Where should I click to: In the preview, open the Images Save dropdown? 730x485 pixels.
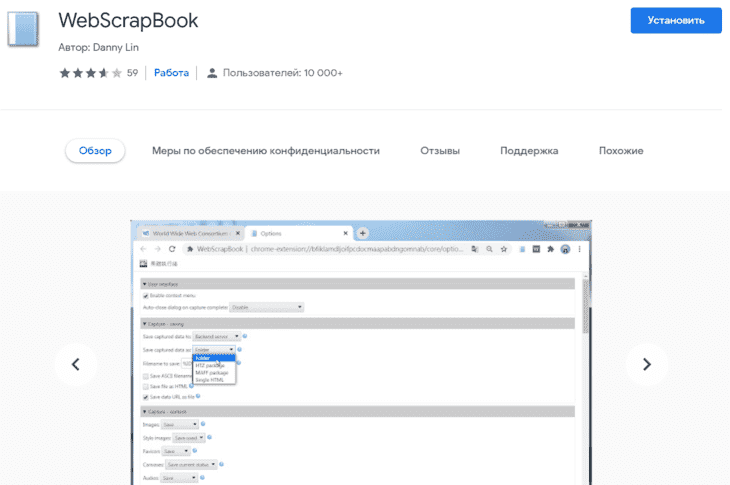click(180, 424)
